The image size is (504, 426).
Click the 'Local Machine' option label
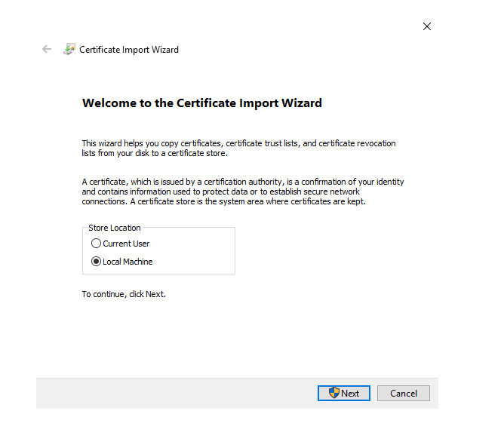[x=128, y=262]
